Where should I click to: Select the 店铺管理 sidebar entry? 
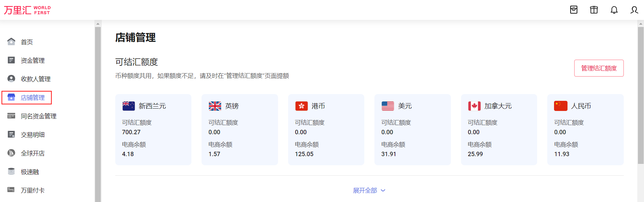(33, 97)
